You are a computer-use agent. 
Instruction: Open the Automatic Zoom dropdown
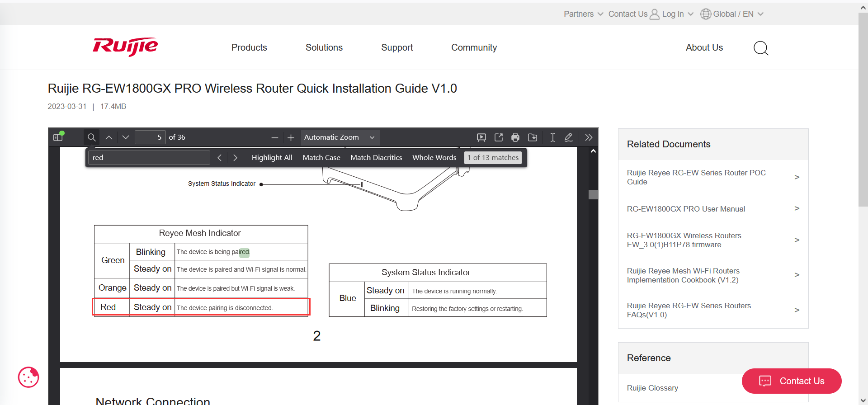(340, 137)
